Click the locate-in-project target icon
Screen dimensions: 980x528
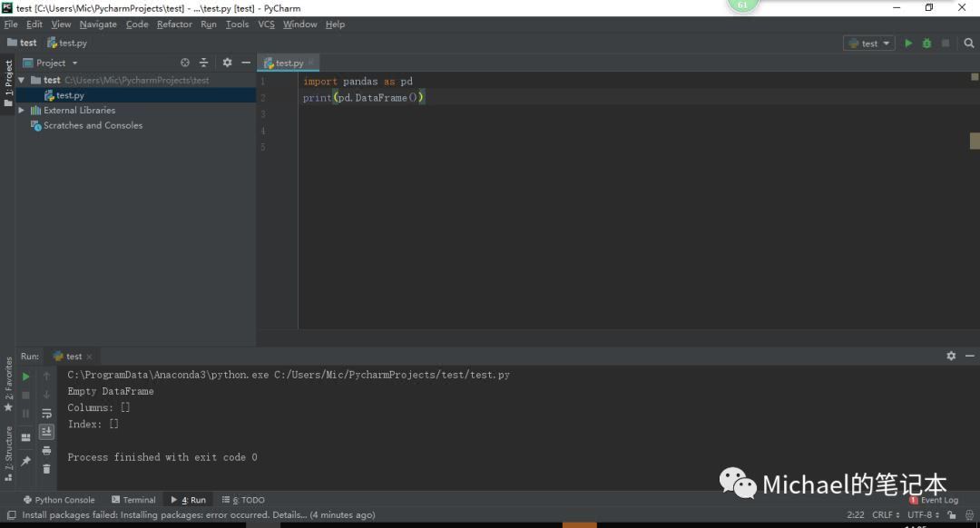pos(185,63)
